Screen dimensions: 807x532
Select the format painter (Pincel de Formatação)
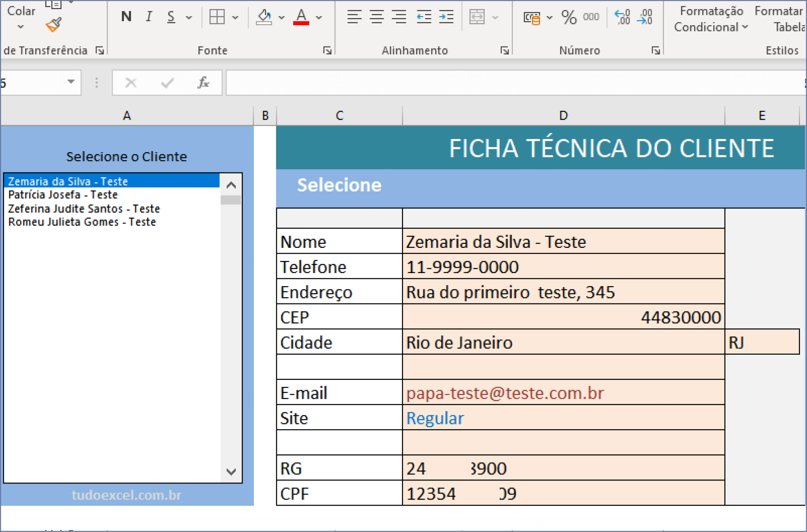[53, 24]
